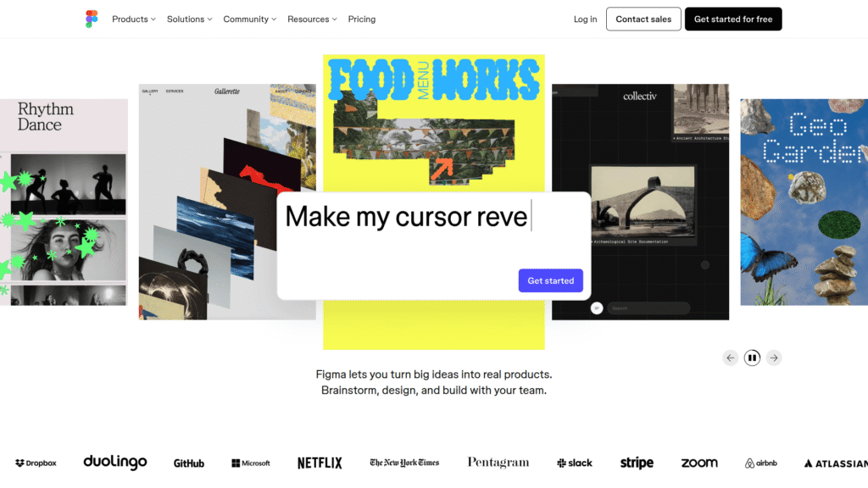Click the Slack logo

point(574,463)
